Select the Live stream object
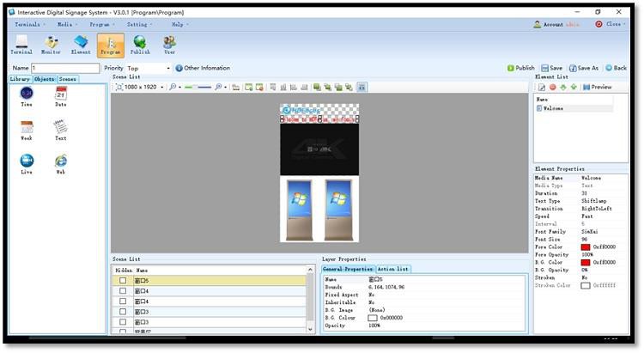This screenshot has height=353, width=644. pos(27,164)
